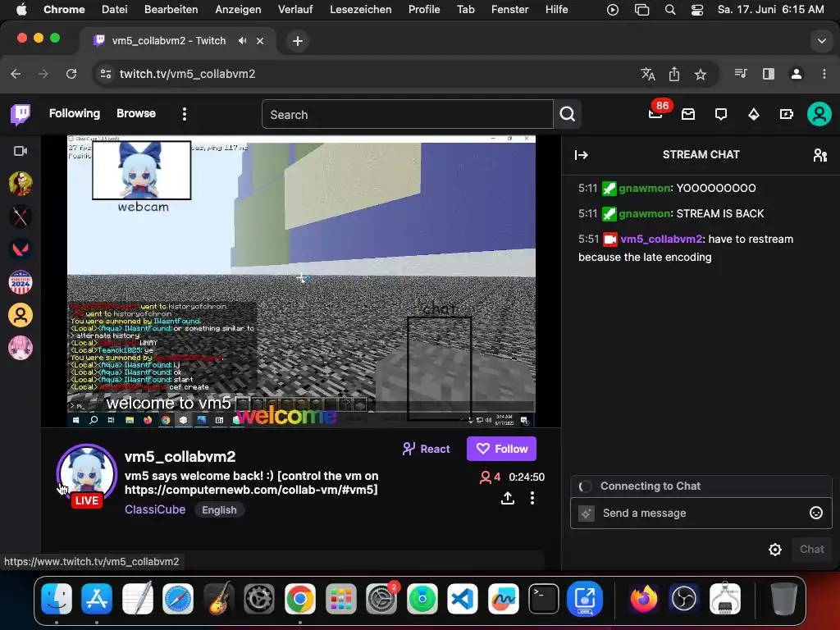Open the media controls icon
Viewport: 840px width, 630px height.
point(741,74)
